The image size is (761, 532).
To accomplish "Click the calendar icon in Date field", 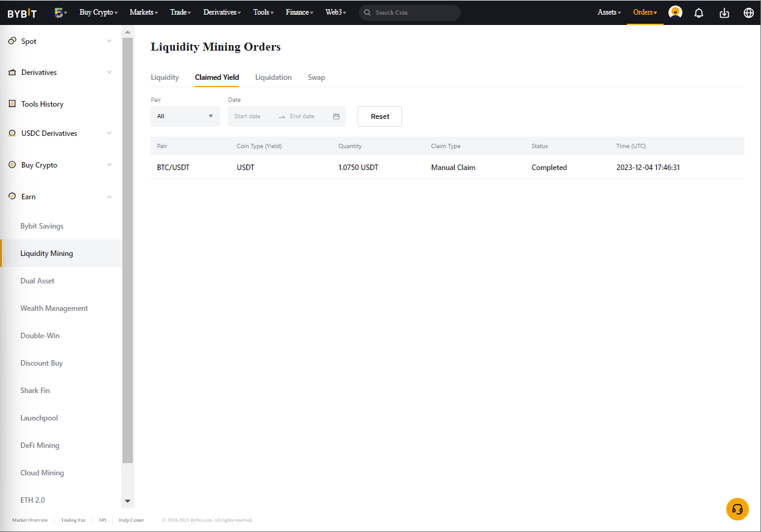I will (336, 116).
